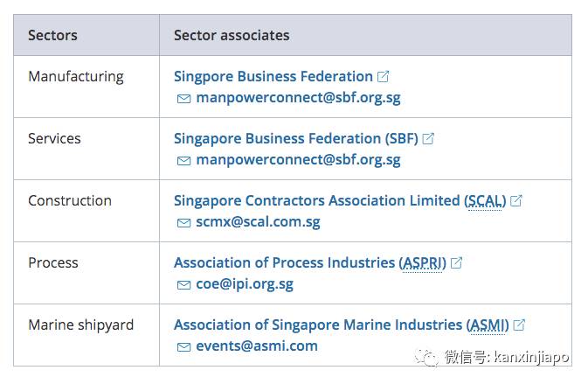This screenshot has width=588, height=384.
Task: Email manpowerconnect@sbf.org.sg in Manufacturing row
Action: tap(298, 98)
